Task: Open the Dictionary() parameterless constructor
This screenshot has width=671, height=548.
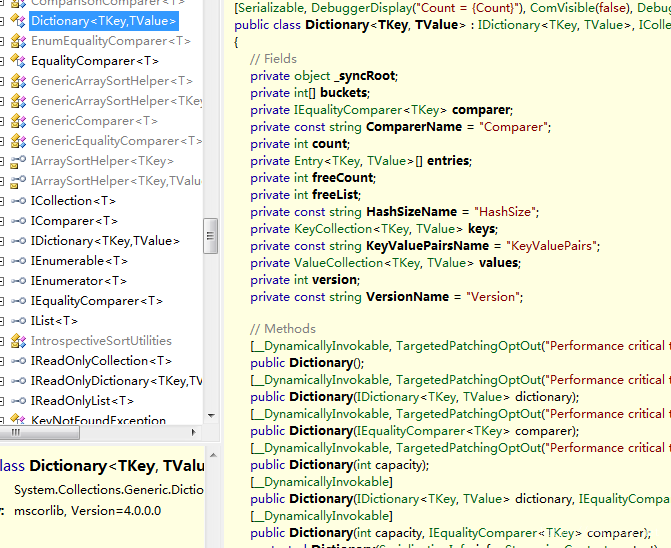Action: pos(321,363)
